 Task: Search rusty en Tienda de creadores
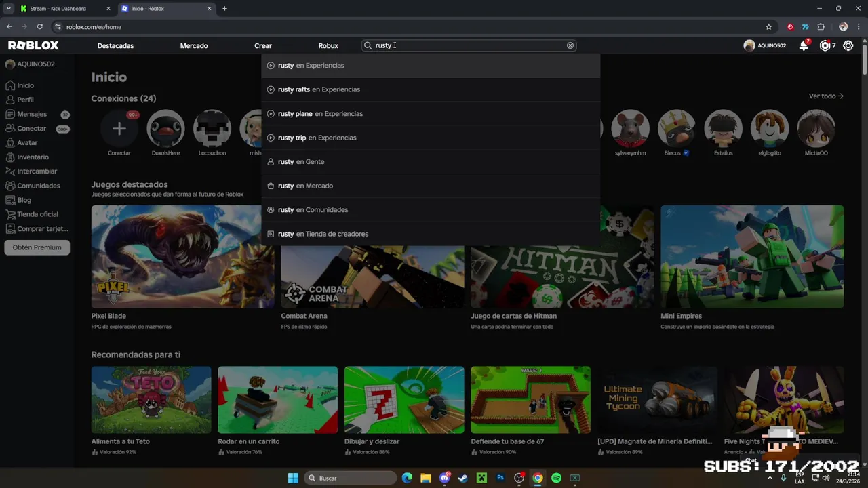click(x=431, y=234)
